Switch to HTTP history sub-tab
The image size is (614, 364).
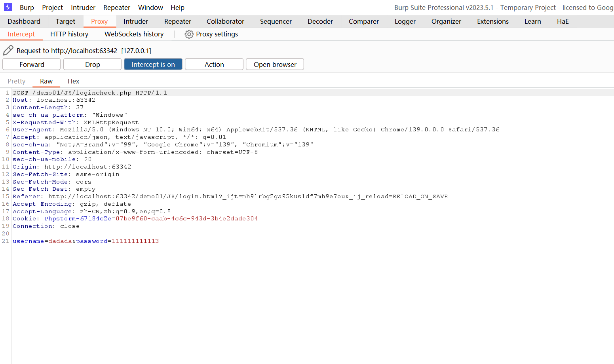point(69,34)
